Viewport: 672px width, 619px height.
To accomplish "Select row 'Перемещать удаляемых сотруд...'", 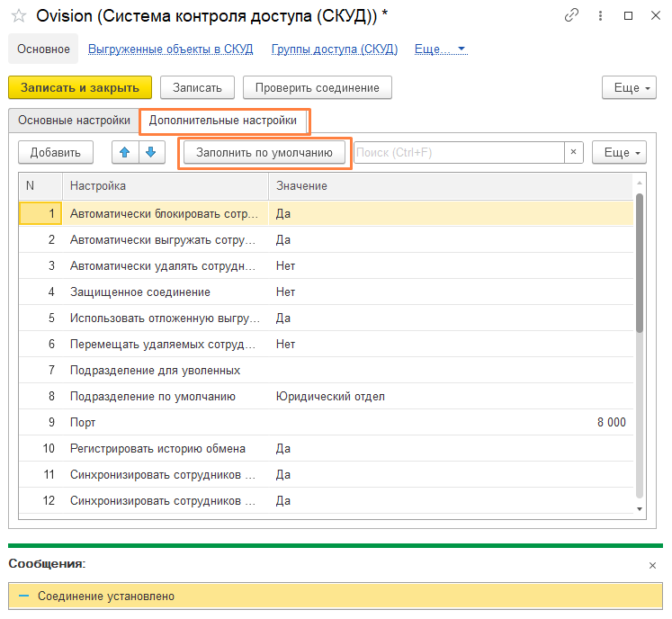I will tap(327, 345).
